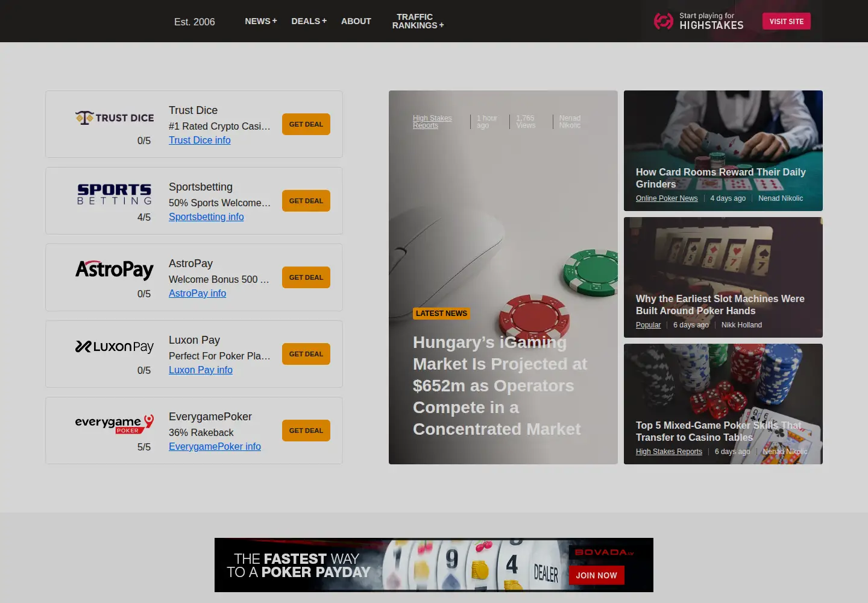Image resolution: width=868 pixels, height=603 pixels.
Task: Get the Sportsbetting deal
Action: click(x=306, y=201)
